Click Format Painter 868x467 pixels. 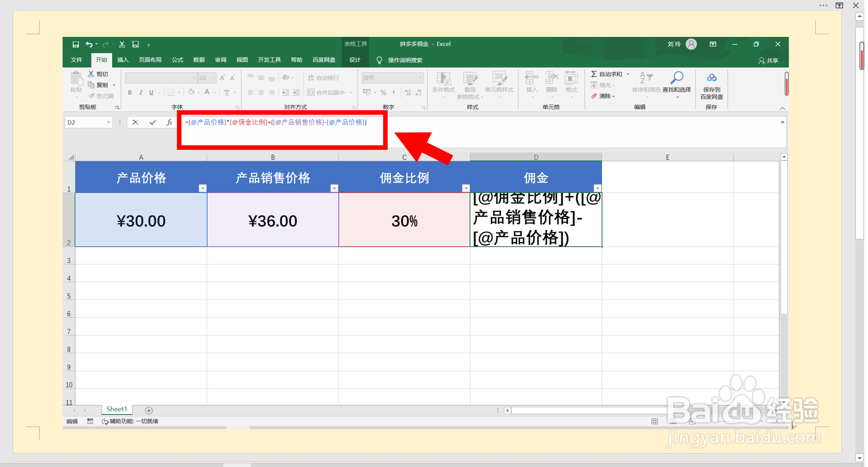pyautogui.click(x=101, y=96)
